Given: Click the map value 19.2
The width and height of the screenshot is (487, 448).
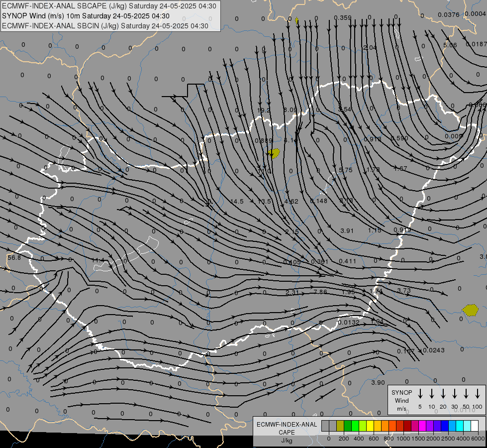Looking at the screenshot, I should [264, 111].
